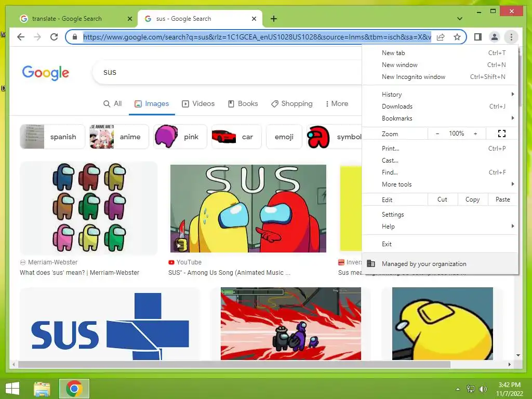This screenshot has height=399, width=532.
Task: Choose Find... in the menu
Action: [x=440, y=172]
